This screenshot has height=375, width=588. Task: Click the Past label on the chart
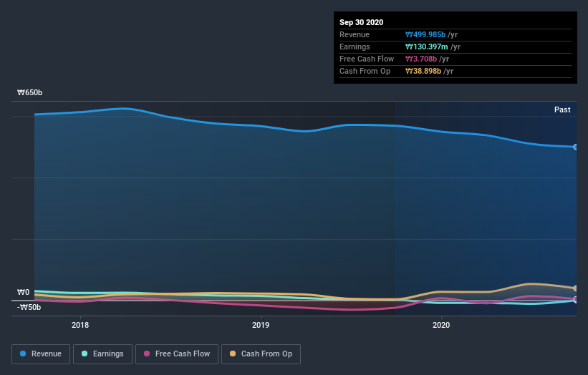click(x=562, y=109)
